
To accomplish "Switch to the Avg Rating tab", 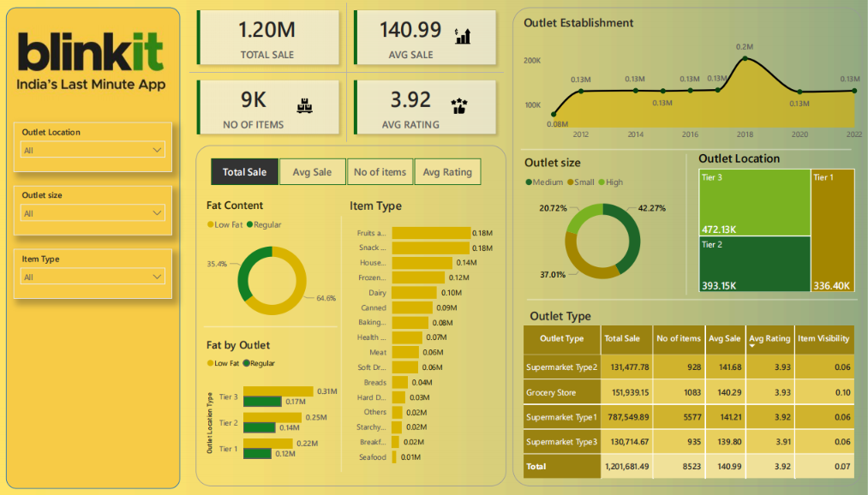I will click(447, 172).
